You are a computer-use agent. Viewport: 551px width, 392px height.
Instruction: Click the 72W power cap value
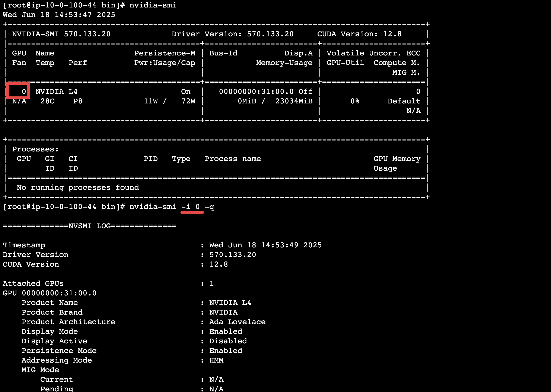coord(188,101)
